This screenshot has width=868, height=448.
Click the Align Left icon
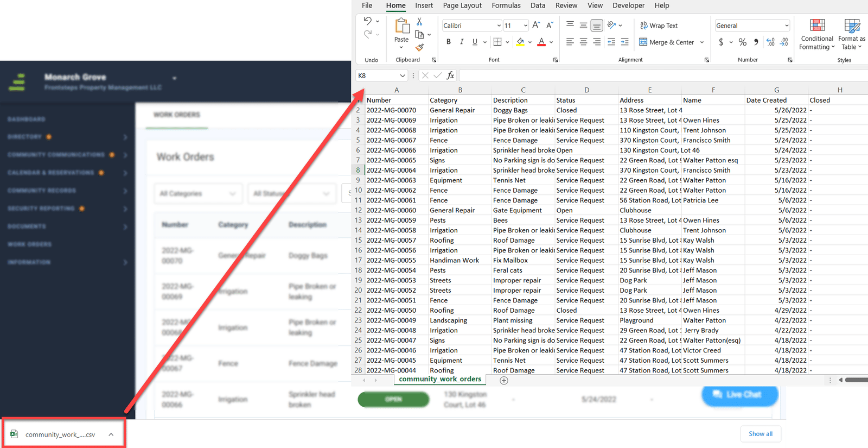[570, 42]
